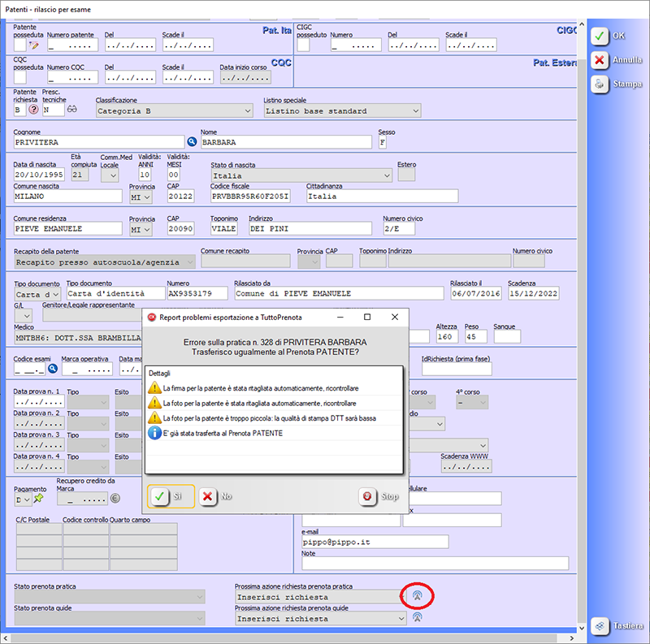
Task: Click the question mark icon next to Patente richiesta
Action: tap(34, 110)
